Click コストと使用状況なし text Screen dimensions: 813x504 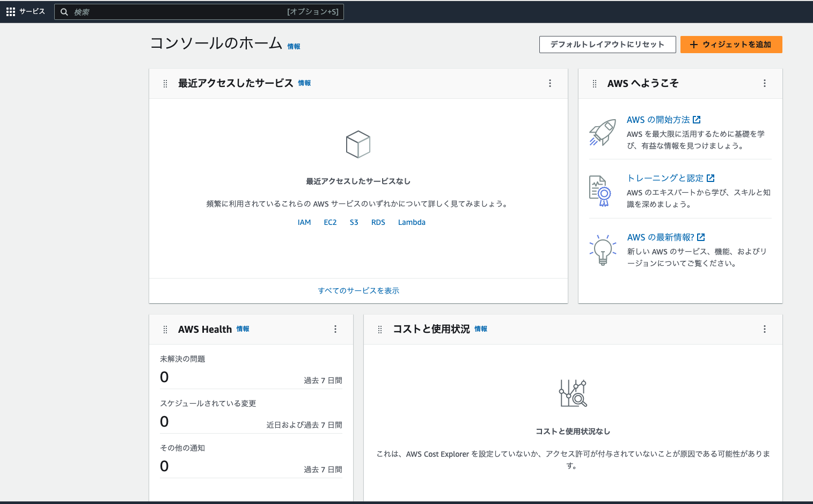(573, 432)
